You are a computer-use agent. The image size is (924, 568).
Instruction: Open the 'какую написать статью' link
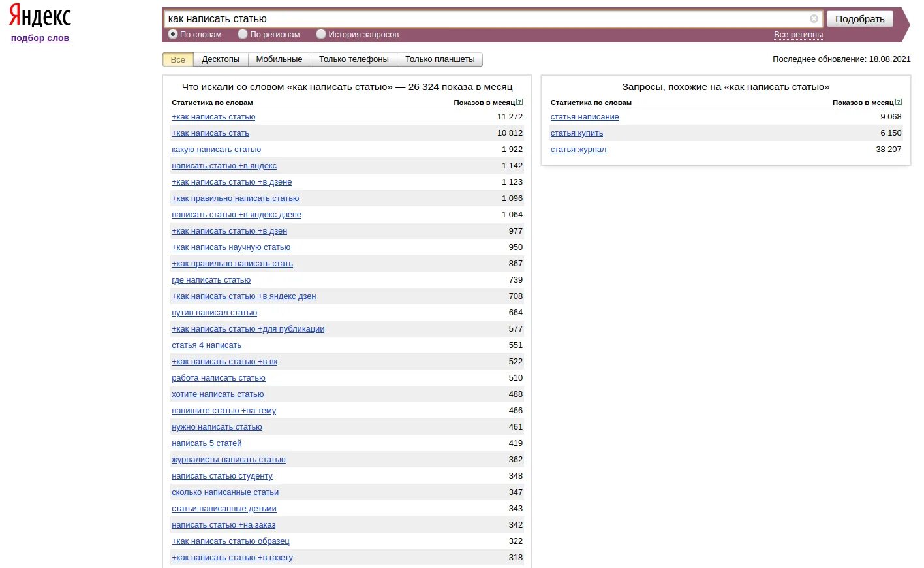(x=216, y=150)
